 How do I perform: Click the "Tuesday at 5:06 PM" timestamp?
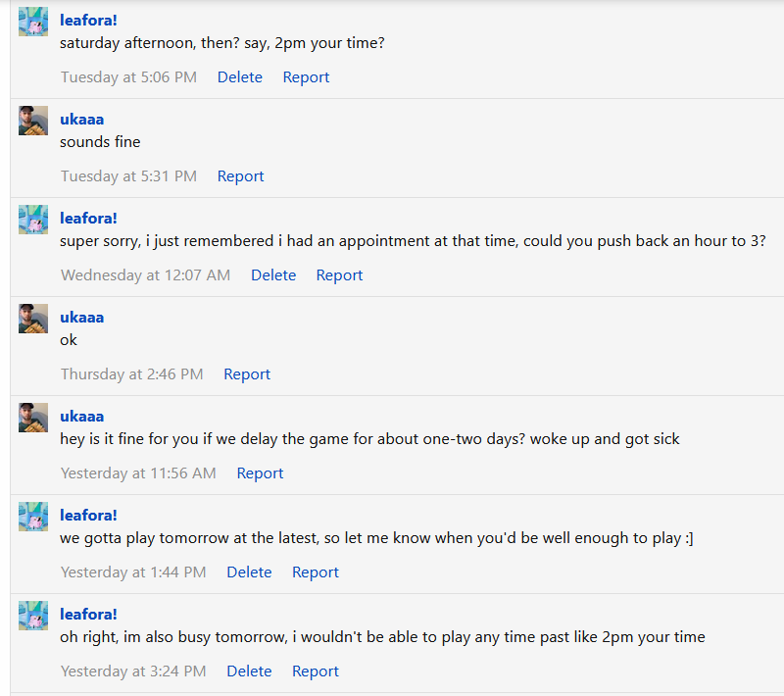point(128,77)
